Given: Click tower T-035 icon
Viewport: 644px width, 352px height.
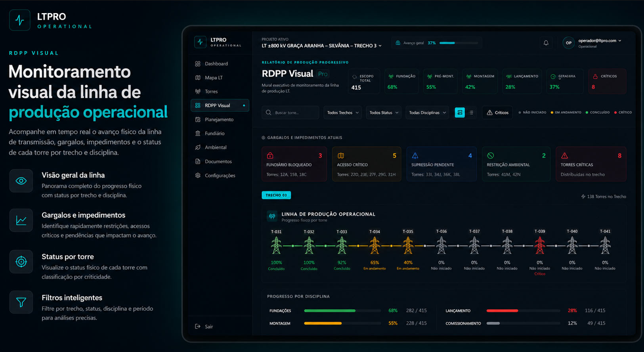Looking at the screenshot, I should 408,245.
